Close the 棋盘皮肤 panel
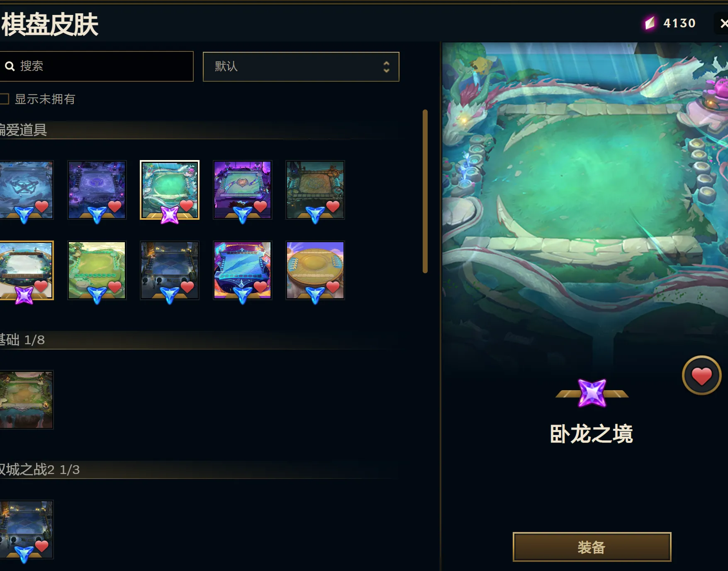728x571 pixels. point(723,23)
